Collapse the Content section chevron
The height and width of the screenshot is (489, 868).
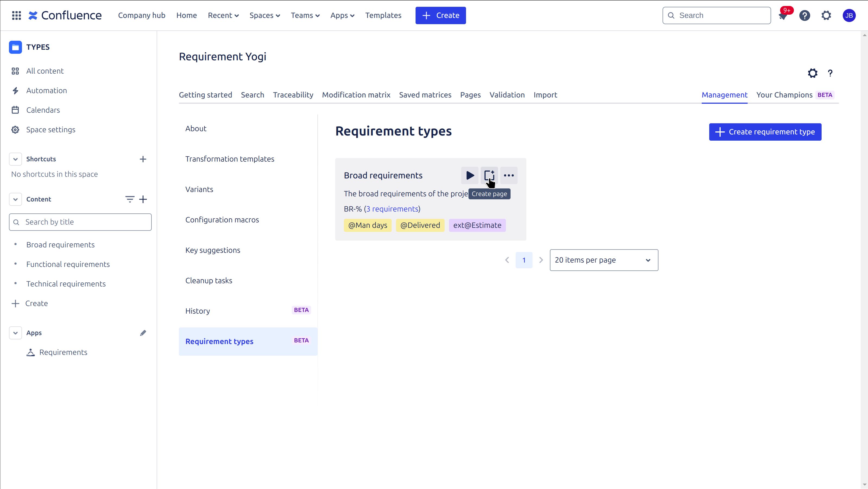(15, 199)
